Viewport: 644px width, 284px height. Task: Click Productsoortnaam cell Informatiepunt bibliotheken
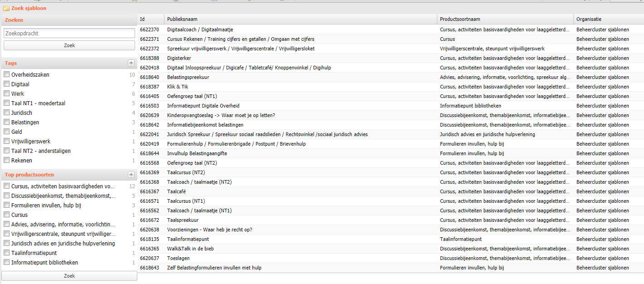coord(505,106)
